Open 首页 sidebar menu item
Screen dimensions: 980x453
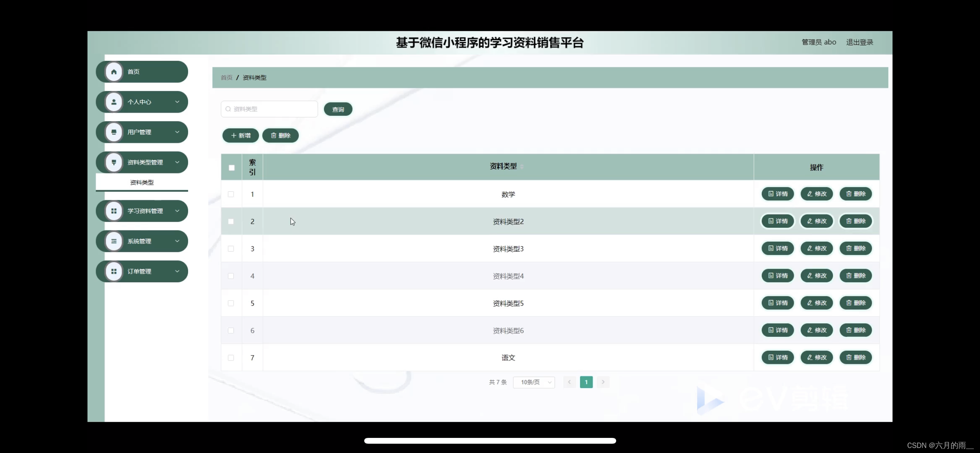coord(142,72)
